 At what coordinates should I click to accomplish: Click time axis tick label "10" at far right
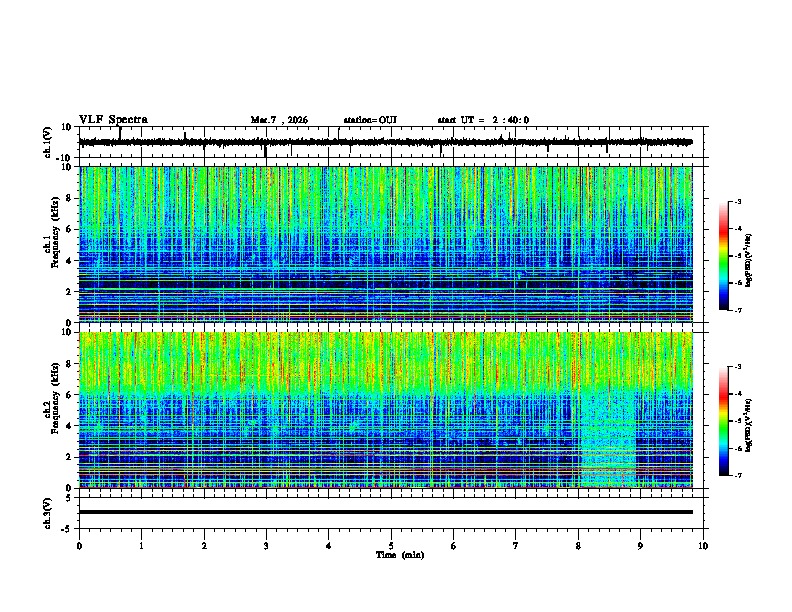point(703,546)
